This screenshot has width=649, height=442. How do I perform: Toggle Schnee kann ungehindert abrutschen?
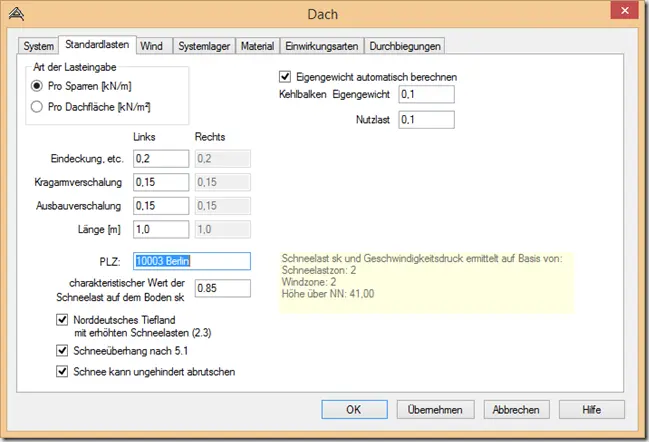pos(62,371)
